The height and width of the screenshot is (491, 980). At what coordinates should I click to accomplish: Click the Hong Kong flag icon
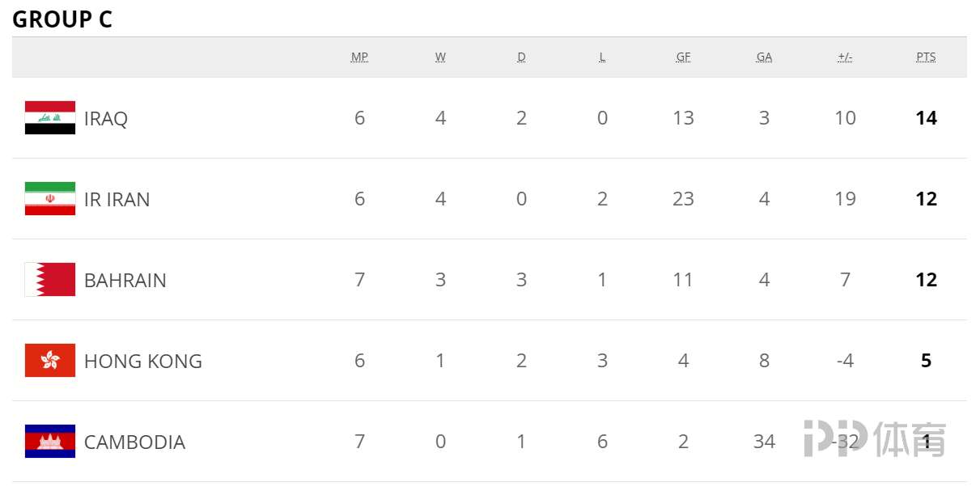(x=50, y=361)
